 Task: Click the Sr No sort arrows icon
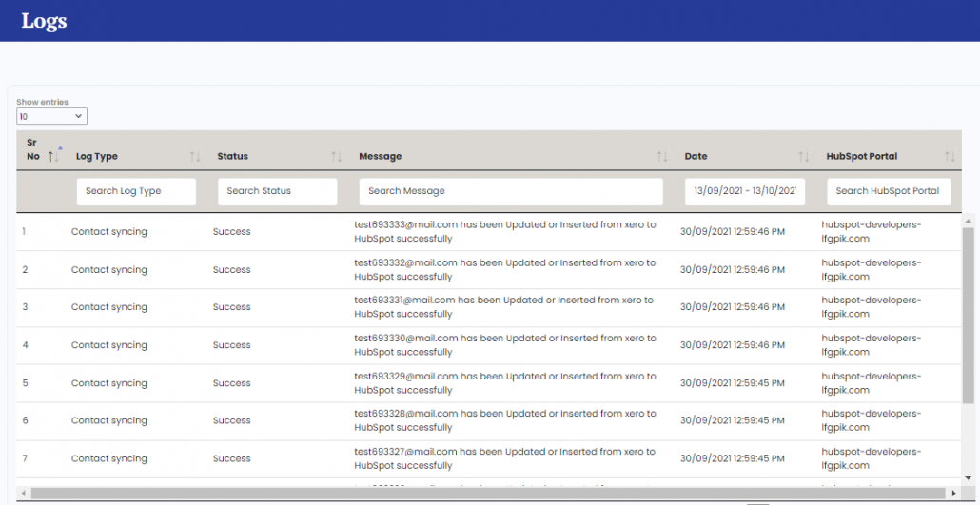point(54,156)
